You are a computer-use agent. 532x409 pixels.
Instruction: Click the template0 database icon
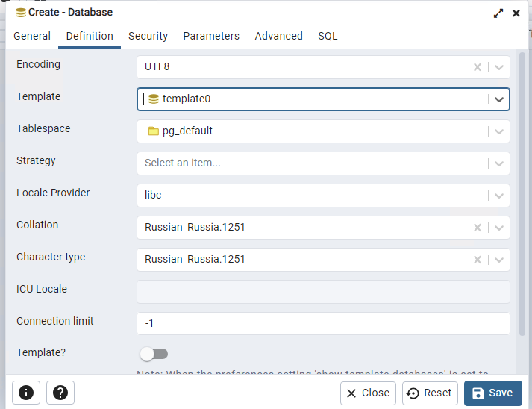[x=154, y=99]
